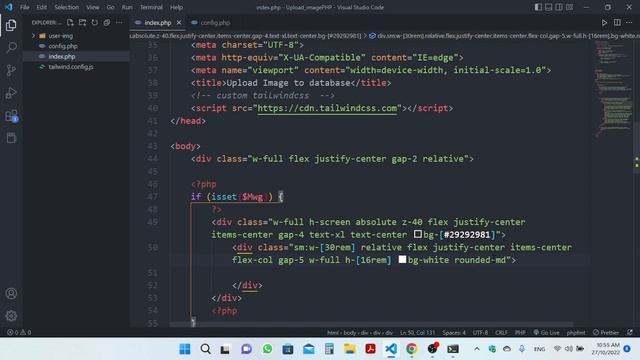Open the Windows Start menu
This screenshot has width=640, height=360.
coord(185,349)
